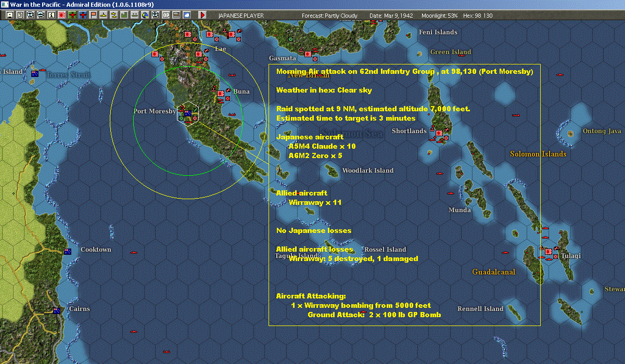The height and width of the screenshot is (364, 625).
Task: Click the colored earth globe toolbar icon
Action: (145, 15)
